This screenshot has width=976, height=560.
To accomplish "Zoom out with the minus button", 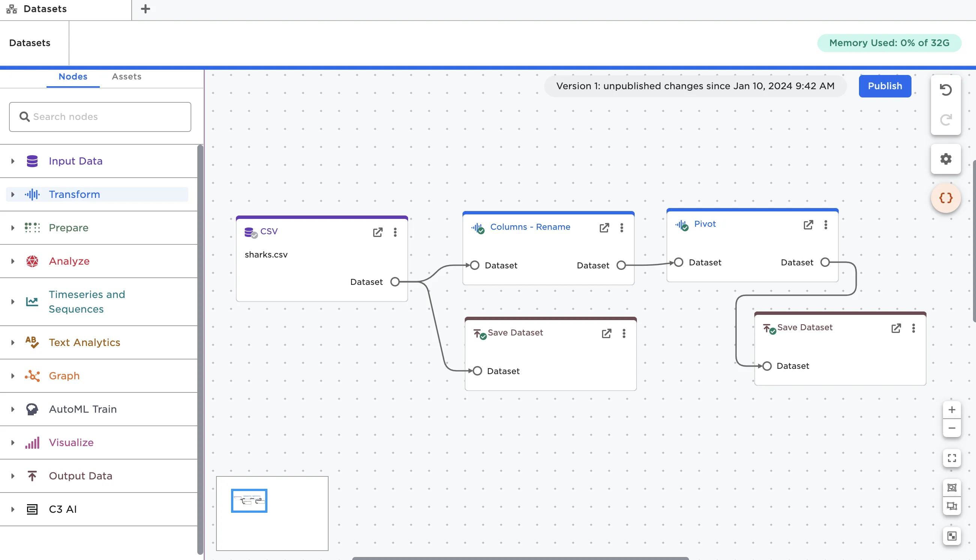I will tap(952, 428).
